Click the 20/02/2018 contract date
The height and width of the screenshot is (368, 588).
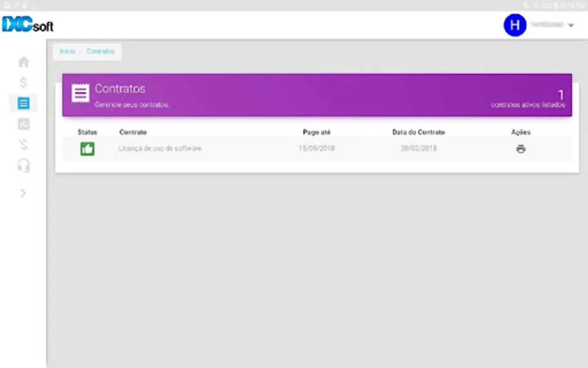pos(419,148)
